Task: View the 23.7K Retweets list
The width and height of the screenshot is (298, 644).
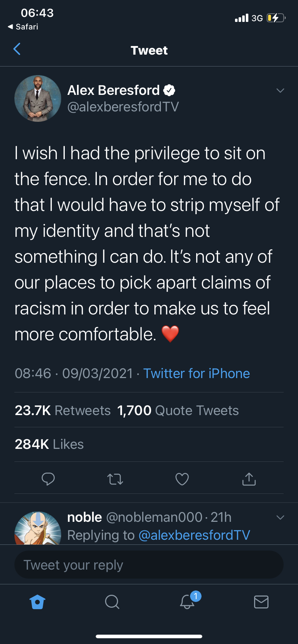Action: click(63, 410)
